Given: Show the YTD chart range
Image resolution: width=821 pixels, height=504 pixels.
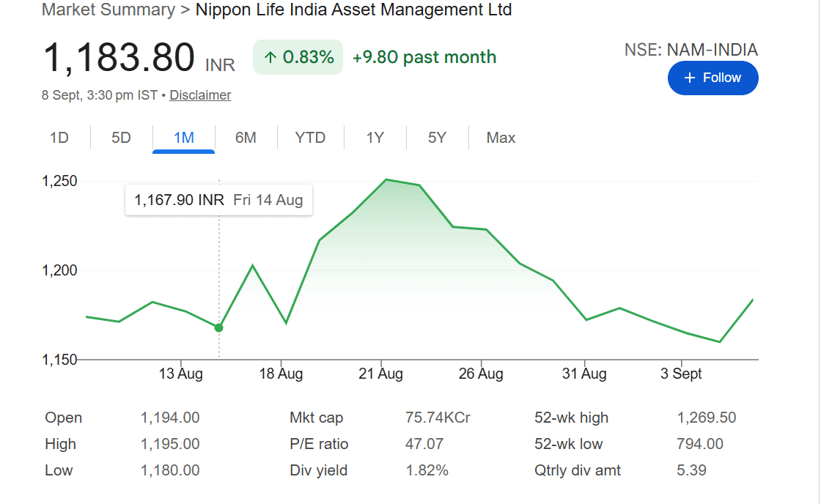Looking at the screenshot, I should pos(310,138).
